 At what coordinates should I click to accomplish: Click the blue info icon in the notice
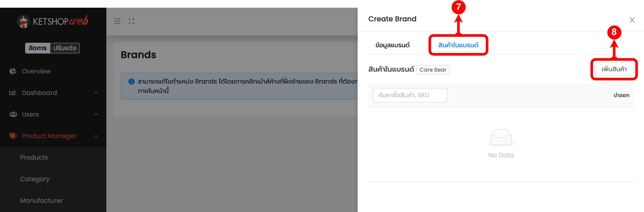click(x=131, y=81)
